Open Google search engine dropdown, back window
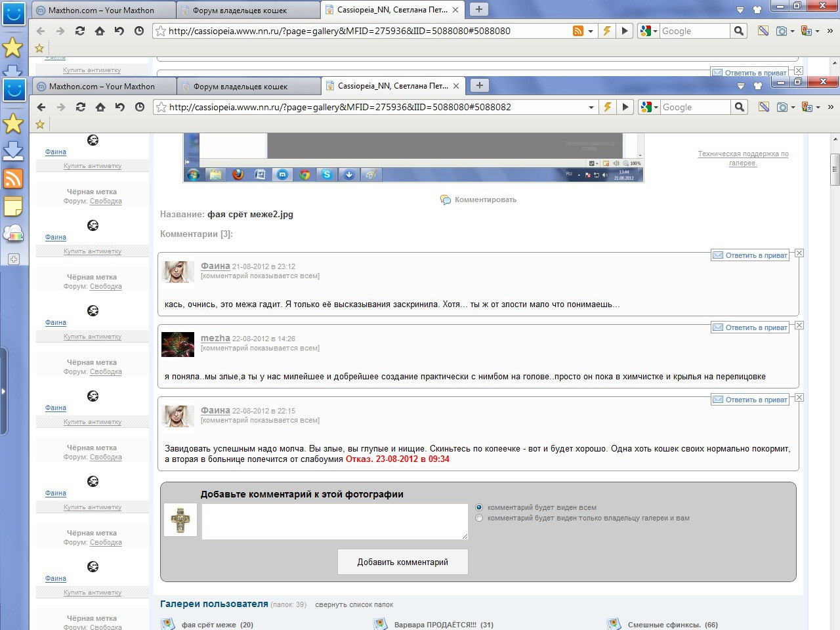Screen dimensions: 840x630 pyautogui.click(x=655, y=31)
